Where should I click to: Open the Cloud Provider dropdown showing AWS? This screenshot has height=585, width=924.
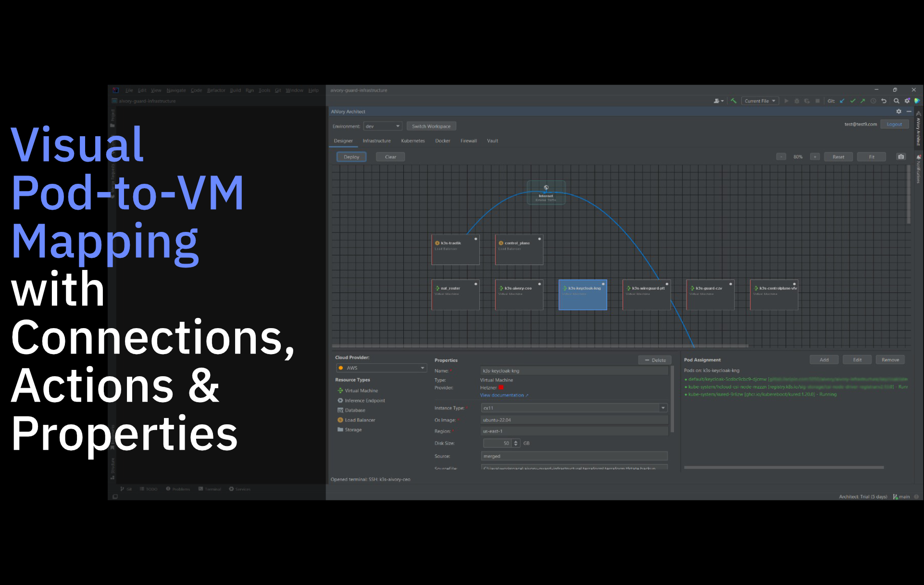[x=381, y=368]
